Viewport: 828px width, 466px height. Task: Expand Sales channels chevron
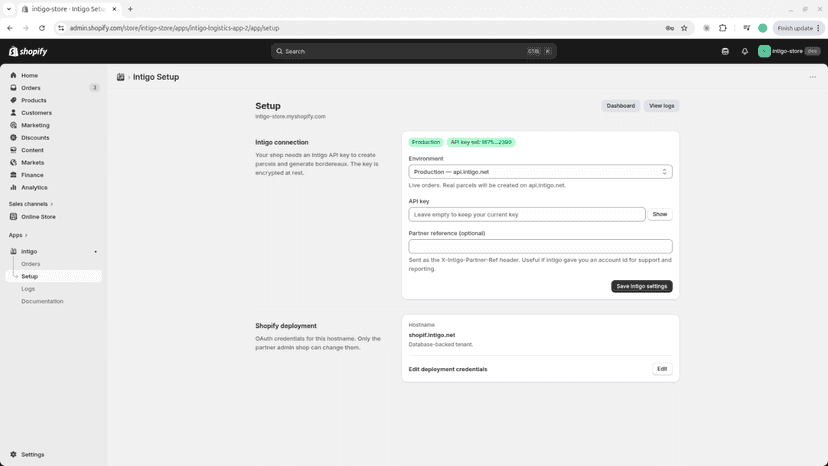click(52, 204)
